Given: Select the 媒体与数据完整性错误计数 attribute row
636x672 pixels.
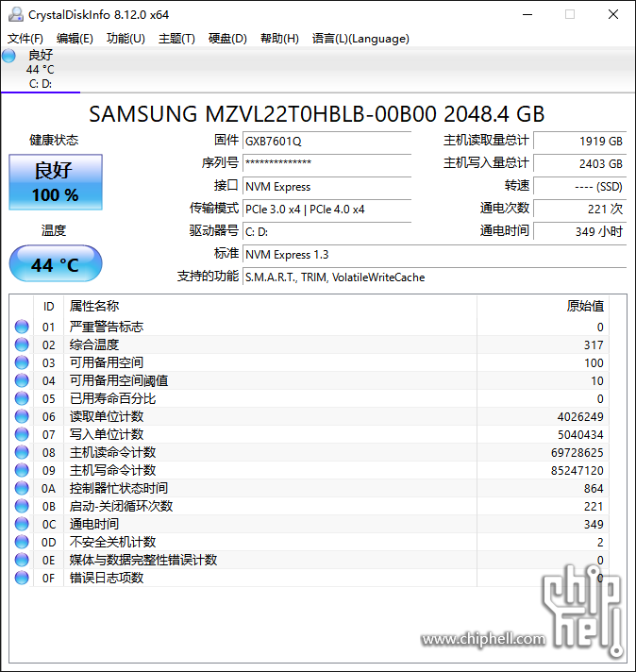Looking at the screenshot, I should click(309, 560).
